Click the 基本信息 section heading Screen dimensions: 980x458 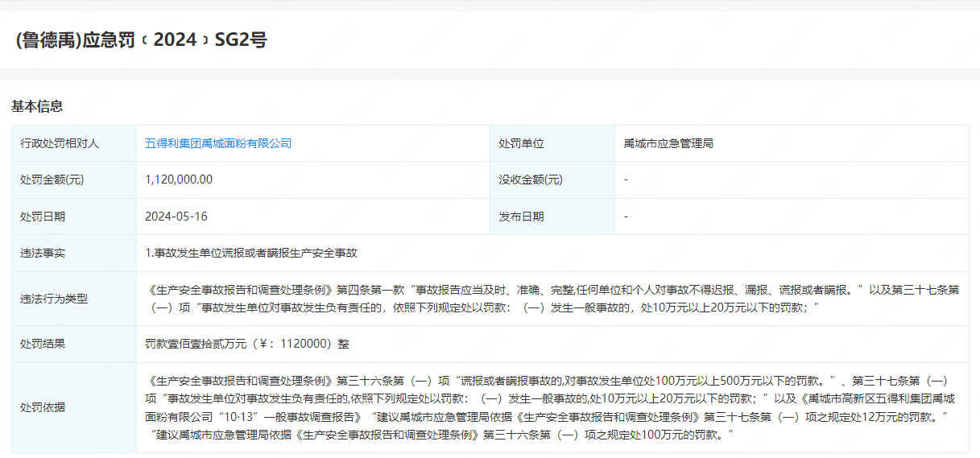tap(37, 106)
